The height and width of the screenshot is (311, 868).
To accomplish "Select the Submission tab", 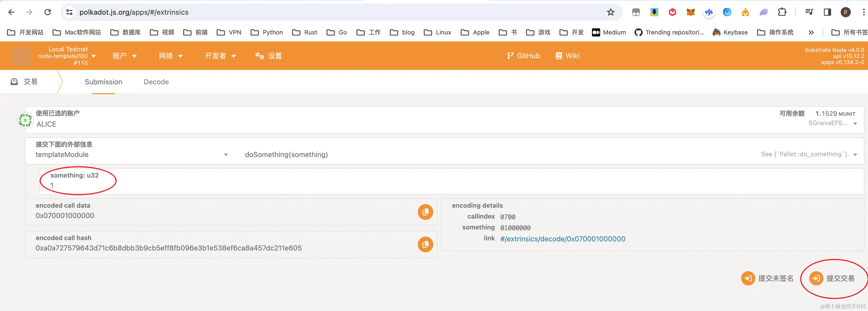I will click(x=103, y=82).
